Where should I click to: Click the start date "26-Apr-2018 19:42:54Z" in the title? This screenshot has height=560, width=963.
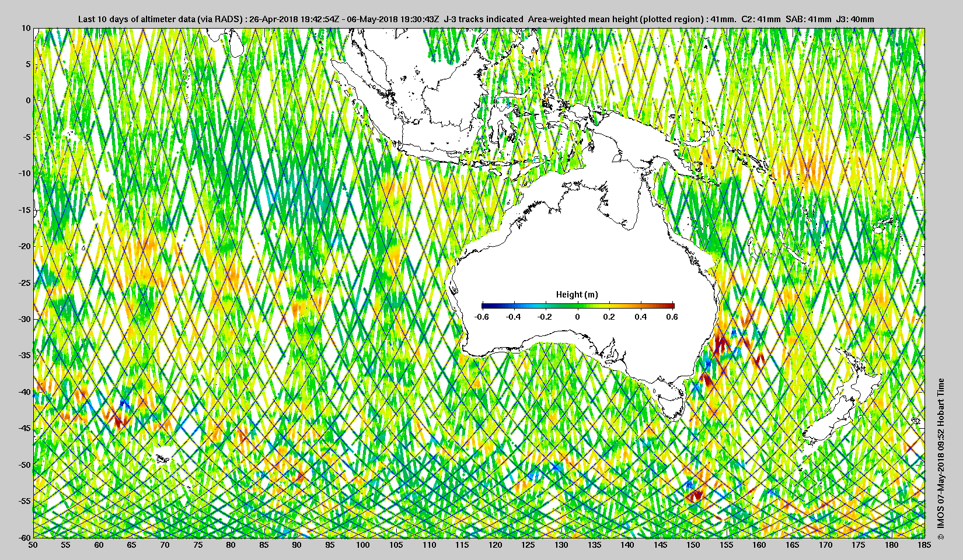294,19
